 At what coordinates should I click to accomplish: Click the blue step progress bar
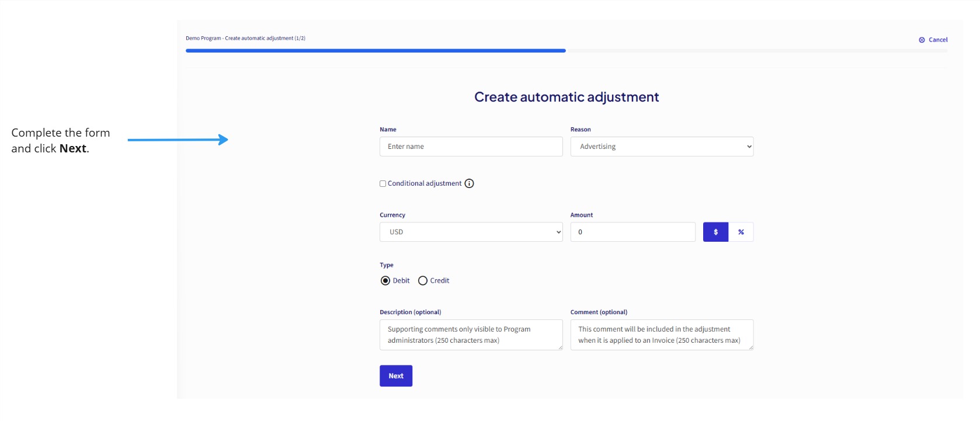[x=376, y=51]
